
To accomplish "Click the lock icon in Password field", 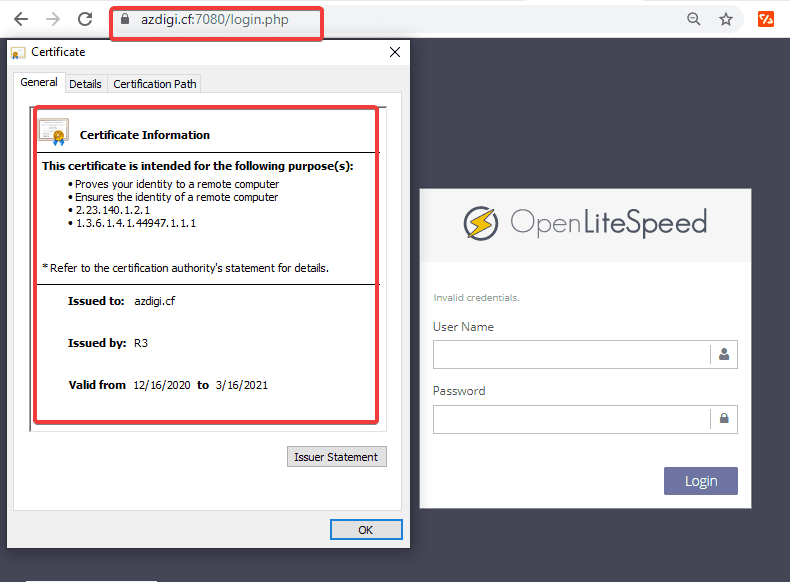I will (724, 418).
